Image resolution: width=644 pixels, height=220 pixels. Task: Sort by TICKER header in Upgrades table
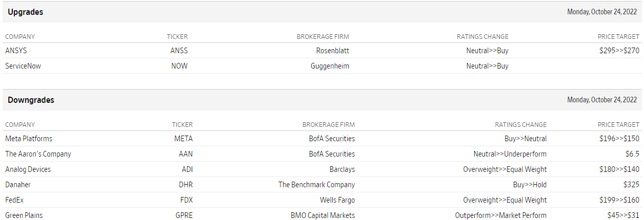pyautogui.click(x=177, y=37)
